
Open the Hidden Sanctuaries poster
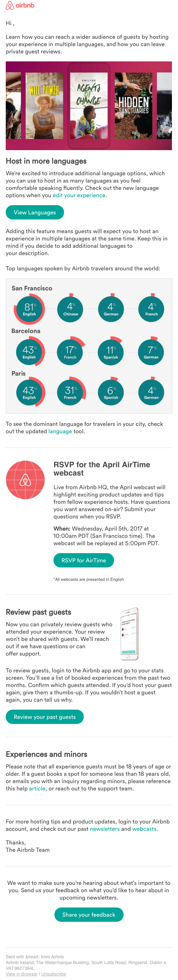point(133,106)
